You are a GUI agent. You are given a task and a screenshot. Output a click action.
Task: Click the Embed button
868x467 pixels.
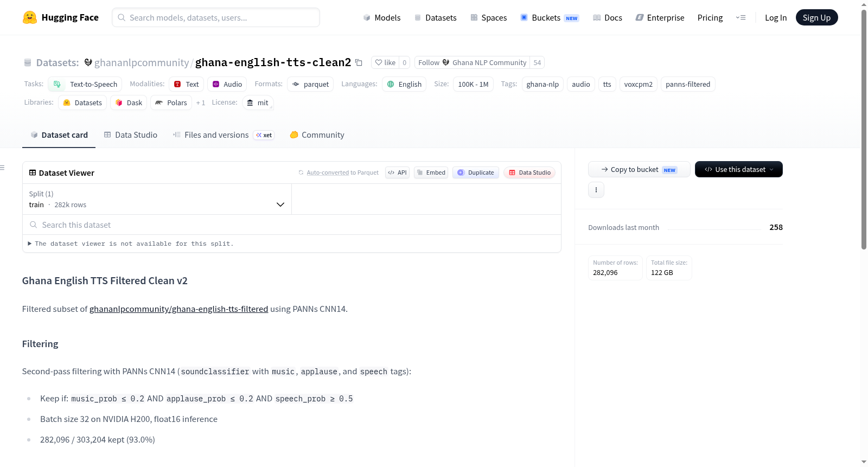tap(431, 172)
